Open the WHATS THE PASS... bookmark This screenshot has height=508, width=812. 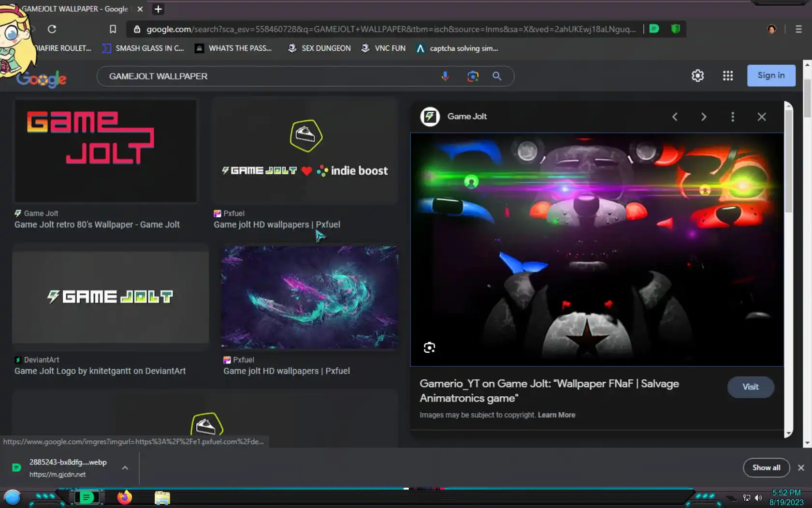(233, 48)
